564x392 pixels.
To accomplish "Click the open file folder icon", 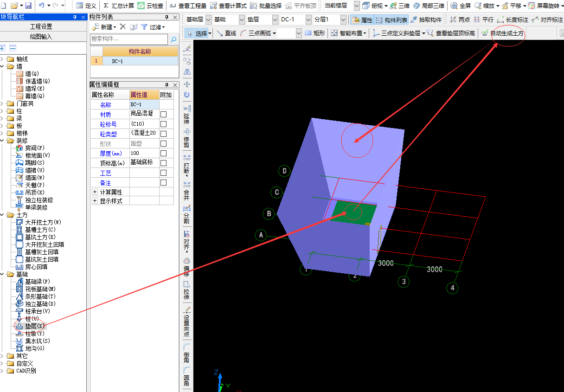I will (x=14, y=6).
